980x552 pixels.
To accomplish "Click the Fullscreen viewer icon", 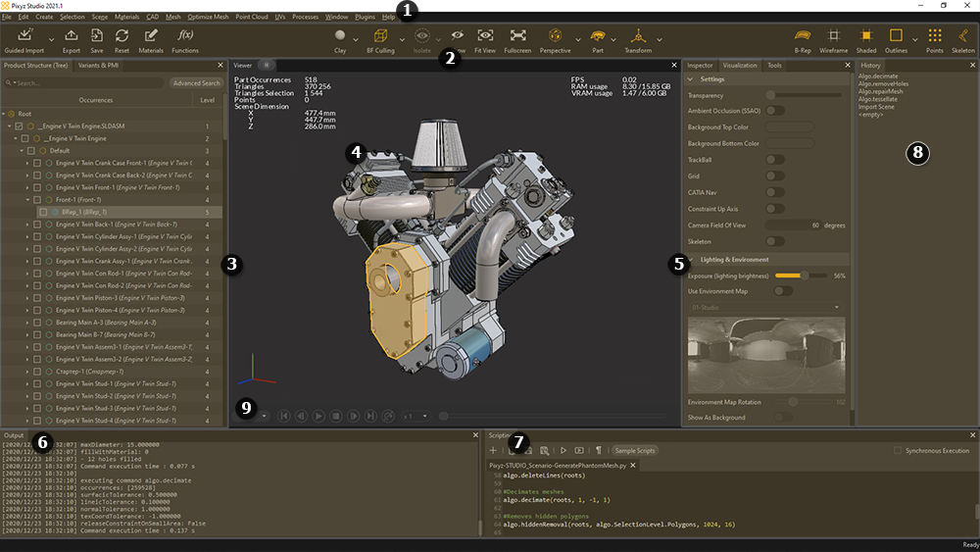I will click(517, 35).
